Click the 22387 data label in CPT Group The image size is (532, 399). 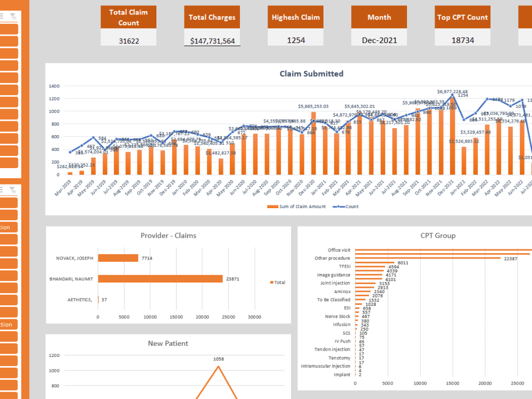point(511,259)
